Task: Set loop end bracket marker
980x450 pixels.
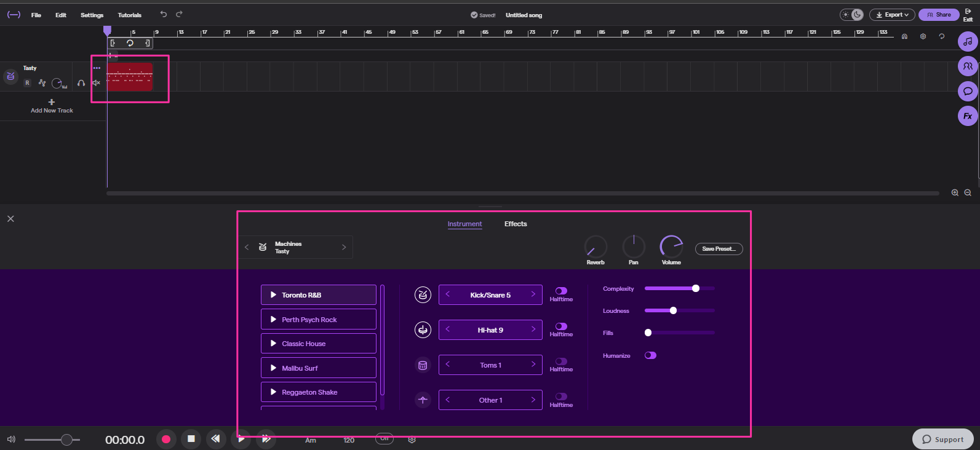Action: click(x=147, y=43)
